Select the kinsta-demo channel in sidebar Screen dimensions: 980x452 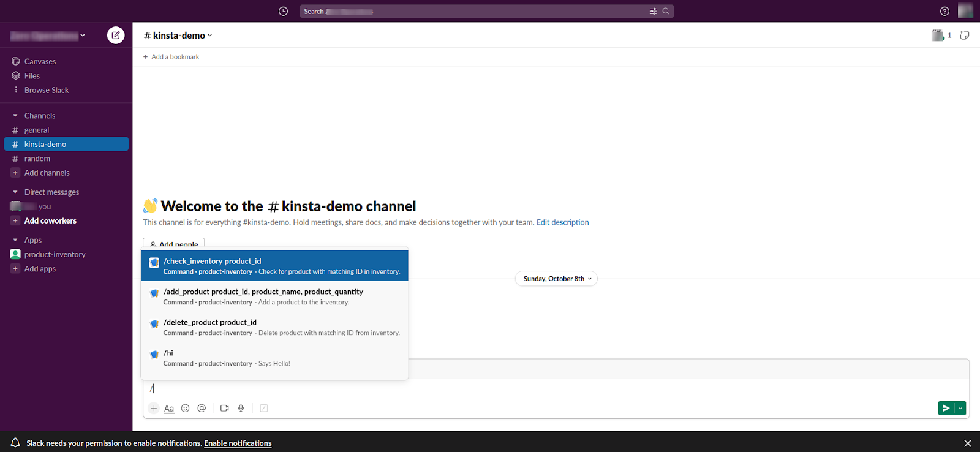[x=66, y=144]
